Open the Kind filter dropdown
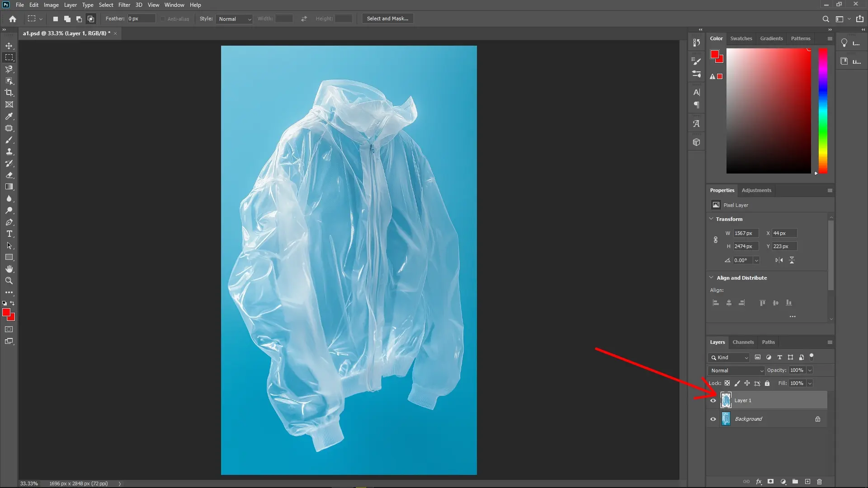The height and width of the screenshot is (488, 868). tap(728, 357)
